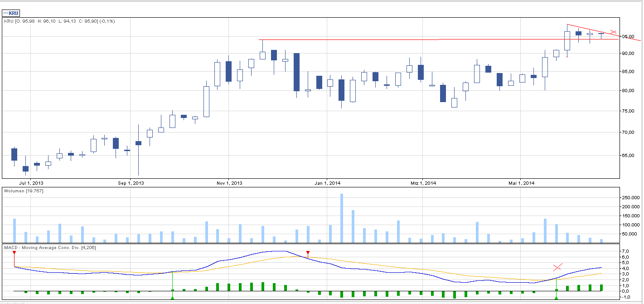This screenshot has width=644, height=304.
Task: Click green buy arrow near October 2013
Action: 172,298
